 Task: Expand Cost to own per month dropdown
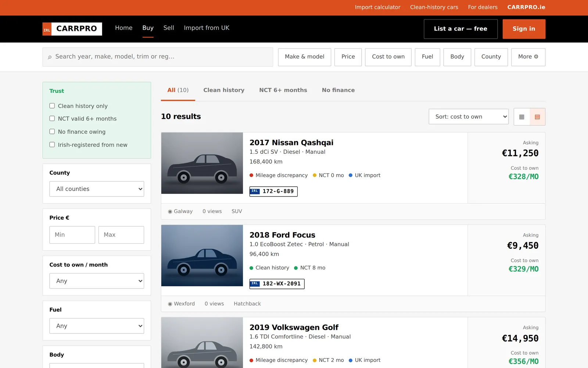coord(97,281)
